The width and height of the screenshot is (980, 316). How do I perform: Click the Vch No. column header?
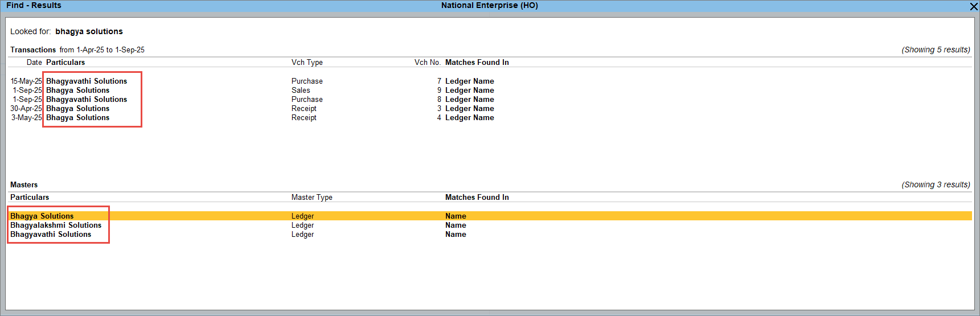click(x=427, y=63)
